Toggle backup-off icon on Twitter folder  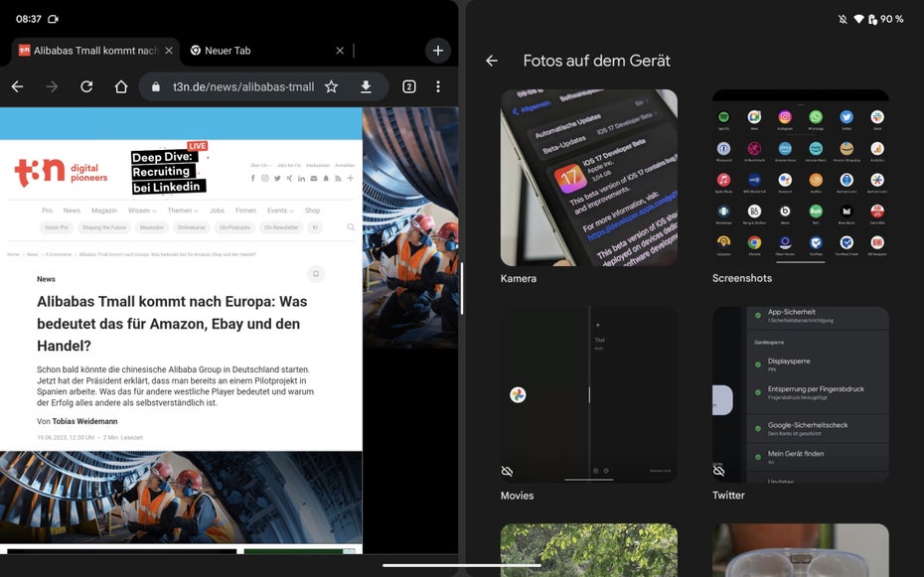click(x=718, y=471)
